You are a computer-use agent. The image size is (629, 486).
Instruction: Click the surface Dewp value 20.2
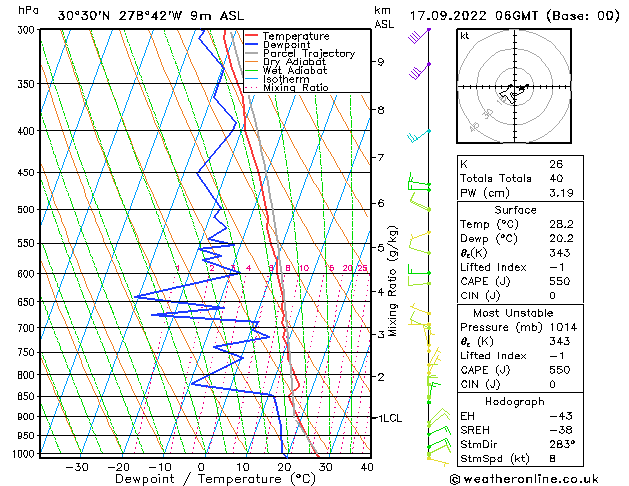pos(561,239)
